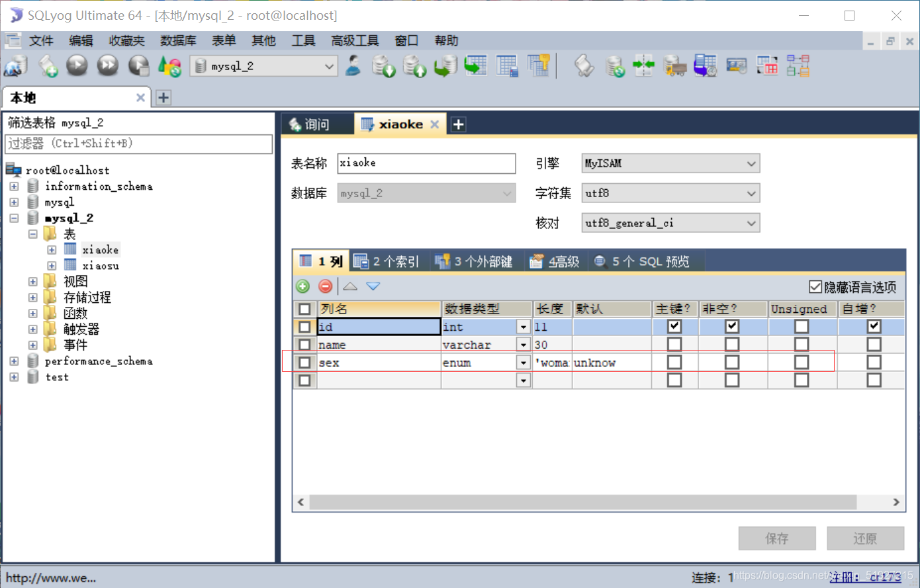Uncheck not-null for id column
Image resolution: width=920 pixels, height=588 pixels.
732,326
